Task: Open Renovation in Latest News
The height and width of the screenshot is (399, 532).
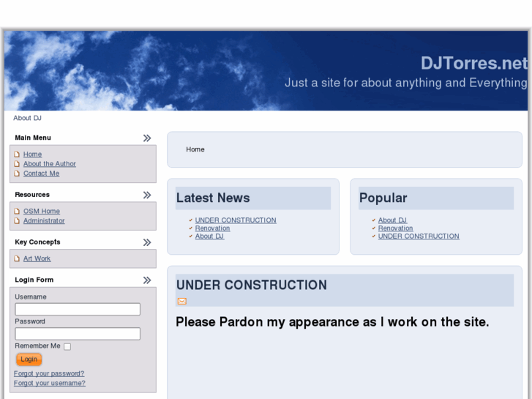Action: pyautogui.click(x=212, y=228)
